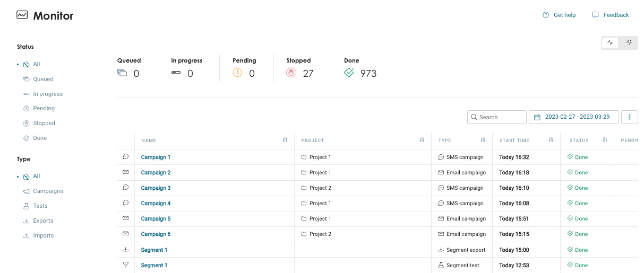Click the email icon beside Campaign 2
This screenshot has height=273, width=644.
pos(126,172)
